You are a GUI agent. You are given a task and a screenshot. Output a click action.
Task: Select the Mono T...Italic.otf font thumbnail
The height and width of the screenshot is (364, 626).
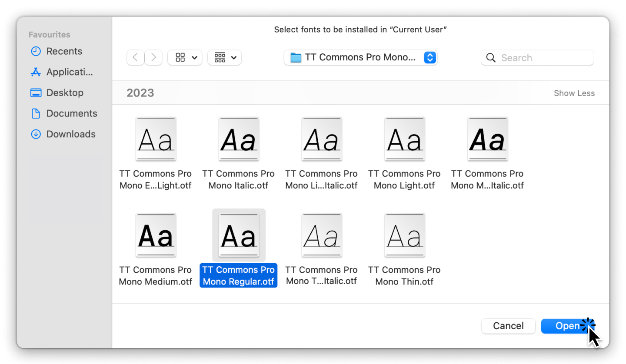click(x=322, y=235)
